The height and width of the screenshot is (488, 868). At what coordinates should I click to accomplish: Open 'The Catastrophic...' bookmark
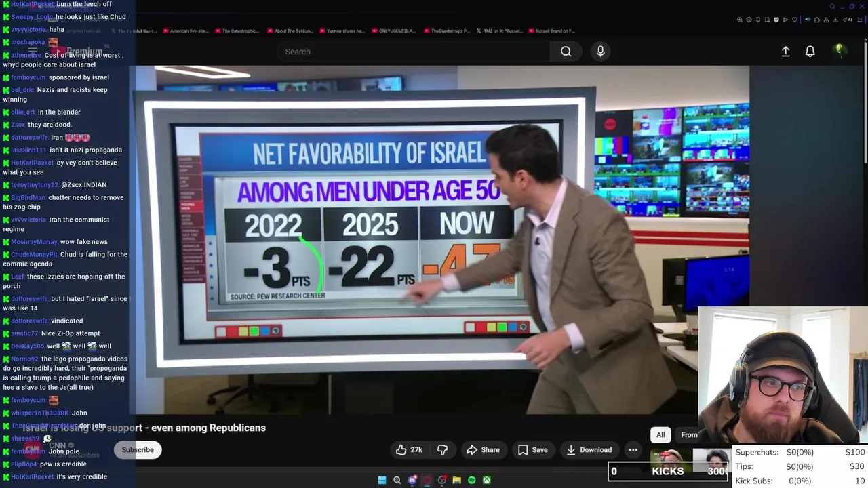pos(237,30)
